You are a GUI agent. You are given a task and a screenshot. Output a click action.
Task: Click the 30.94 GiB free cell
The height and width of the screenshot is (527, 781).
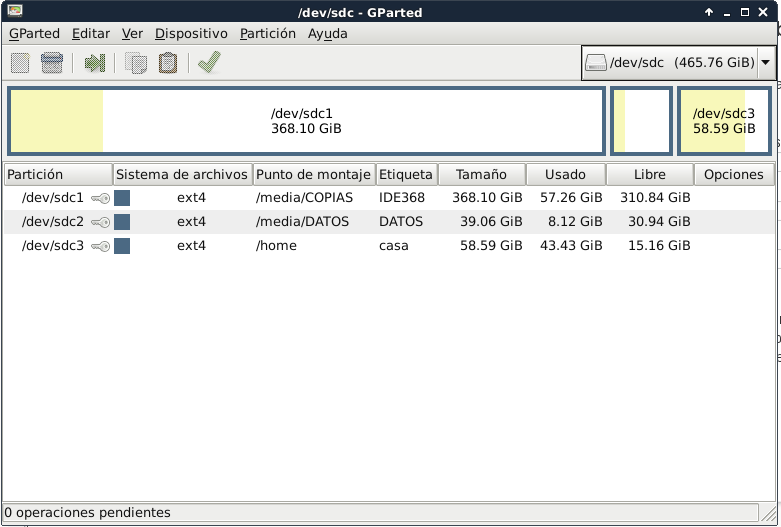tap(659, 222)
